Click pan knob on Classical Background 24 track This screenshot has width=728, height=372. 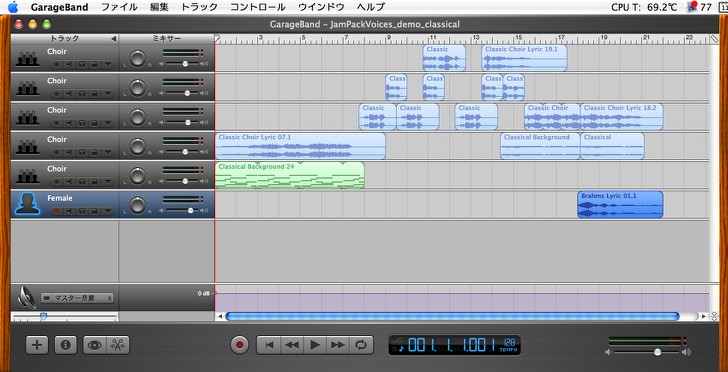click(137, 176)
